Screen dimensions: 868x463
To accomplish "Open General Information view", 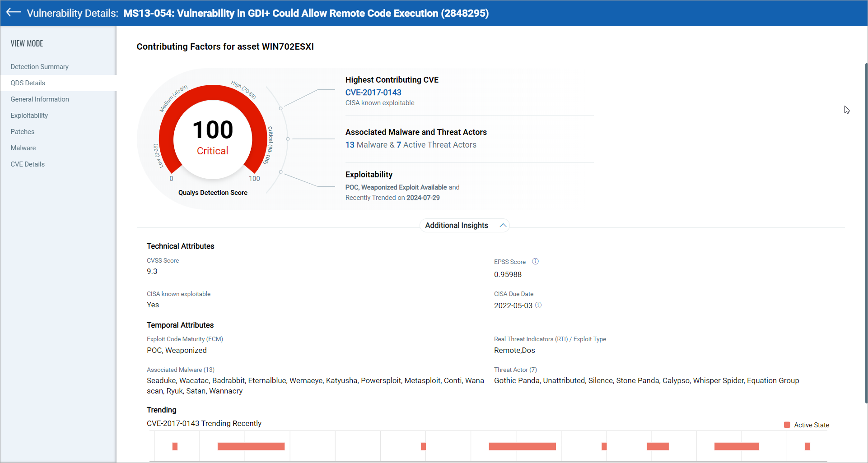I will pos(40,99).
